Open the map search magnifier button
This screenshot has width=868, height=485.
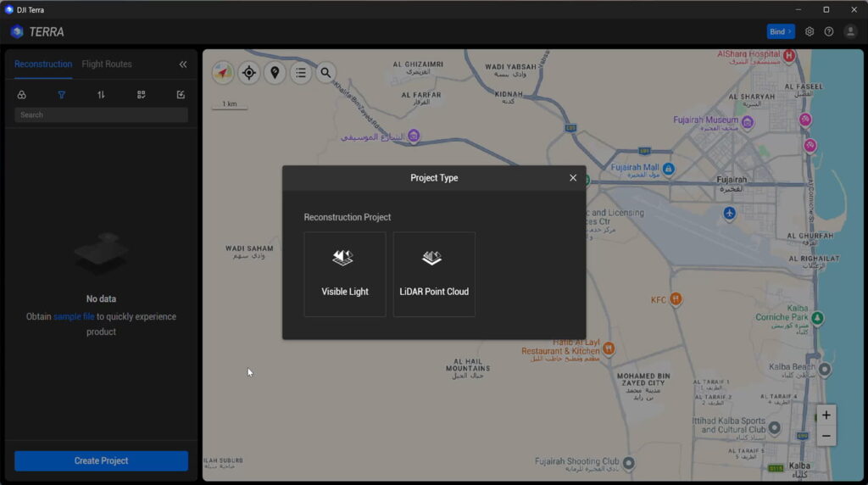click(x=325, y=73)
